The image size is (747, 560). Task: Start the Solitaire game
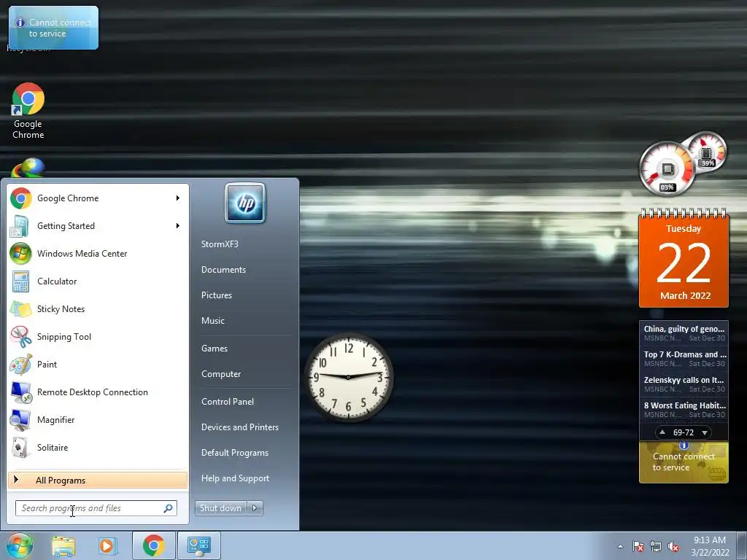tap(98, 447)
